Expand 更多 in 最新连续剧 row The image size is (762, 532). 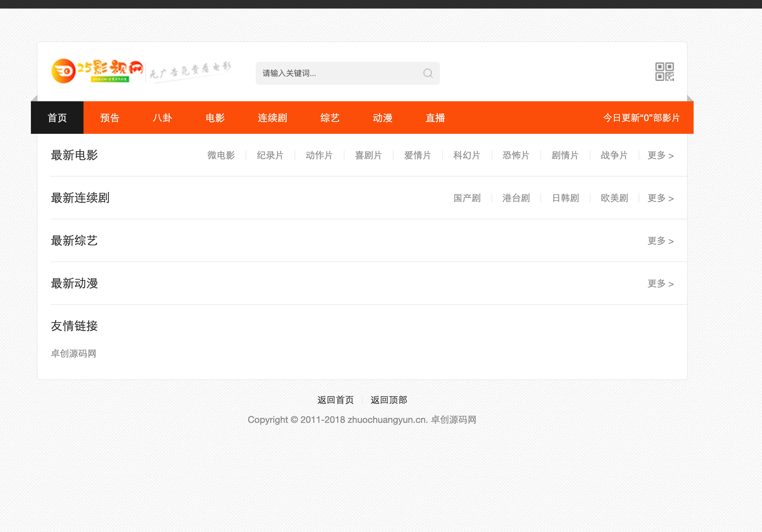pos(660,198)
